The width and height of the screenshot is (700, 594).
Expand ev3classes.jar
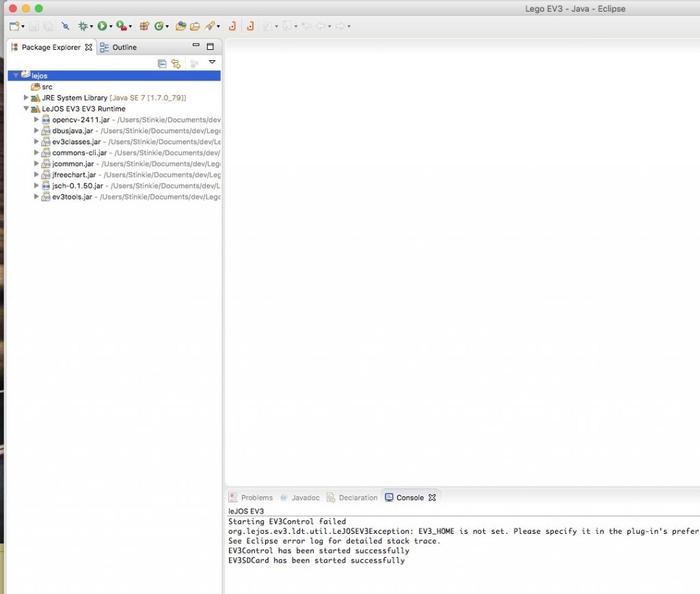tap(36, 141)
